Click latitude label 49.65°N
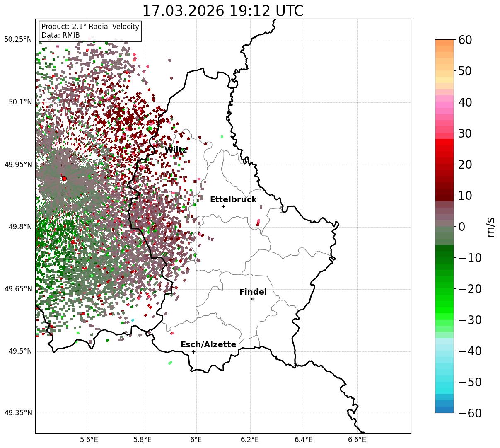Viewport: 500px width, 448px height. [18, 289]
